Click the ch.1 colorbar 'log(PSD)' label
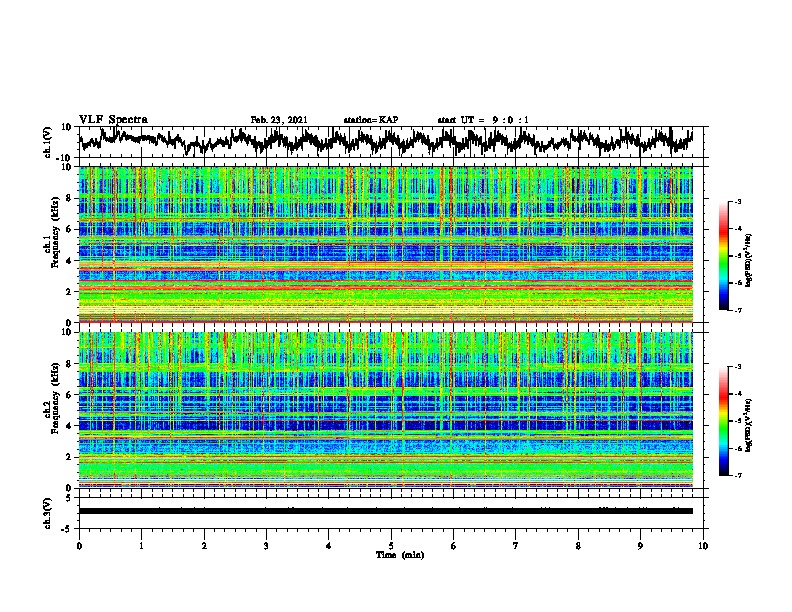792x612 pixels. (x=748, y=261)
